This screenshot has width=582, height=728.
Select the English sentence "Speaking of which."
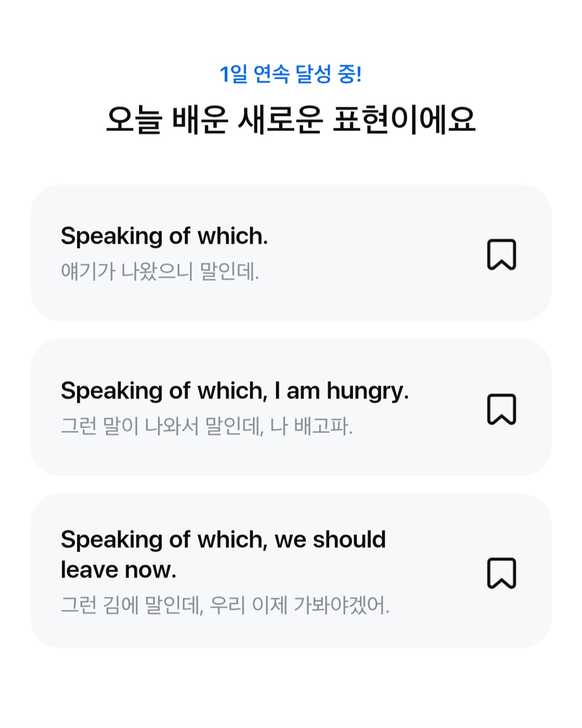[x=164, y=236]
